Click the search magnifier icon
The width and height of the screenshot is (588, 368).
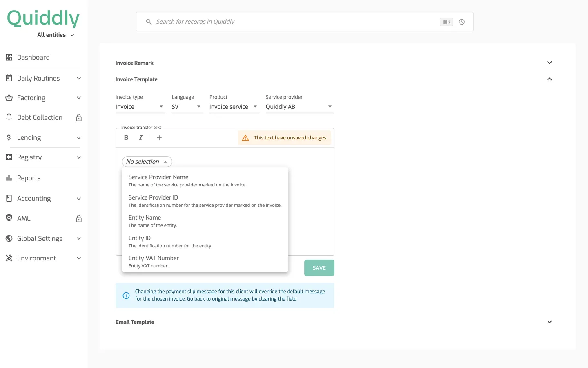tap(149, 22)
